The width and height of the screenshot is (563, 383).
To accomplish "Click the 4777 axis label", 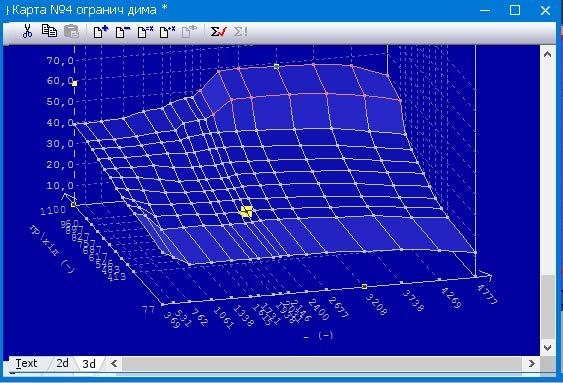I will (487, 294).
